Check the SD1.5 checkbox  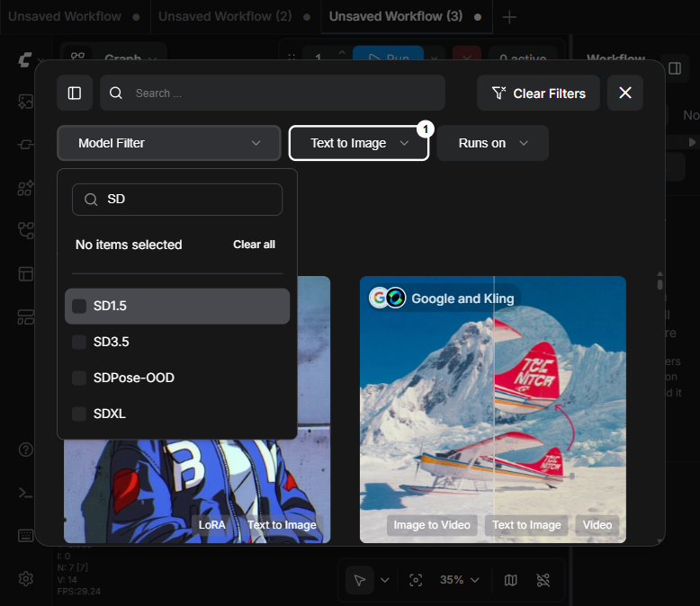(79, 306)
